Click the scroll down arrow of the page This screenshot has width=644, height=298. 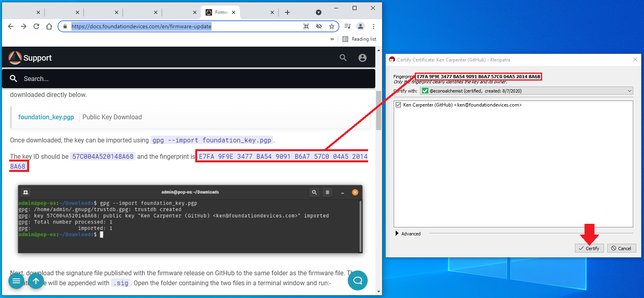click(379, 292)
